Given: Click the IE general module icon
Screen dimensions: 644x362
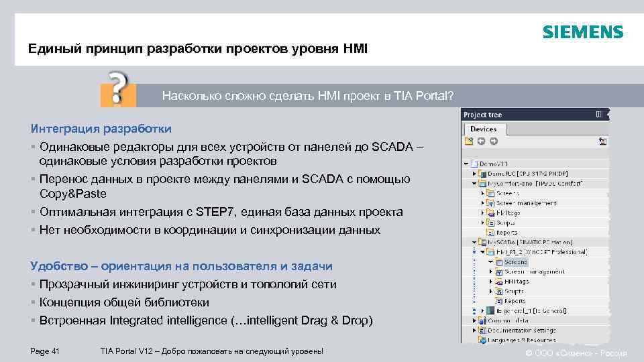Looking at the screenshot, I should (x=490, y=310).
